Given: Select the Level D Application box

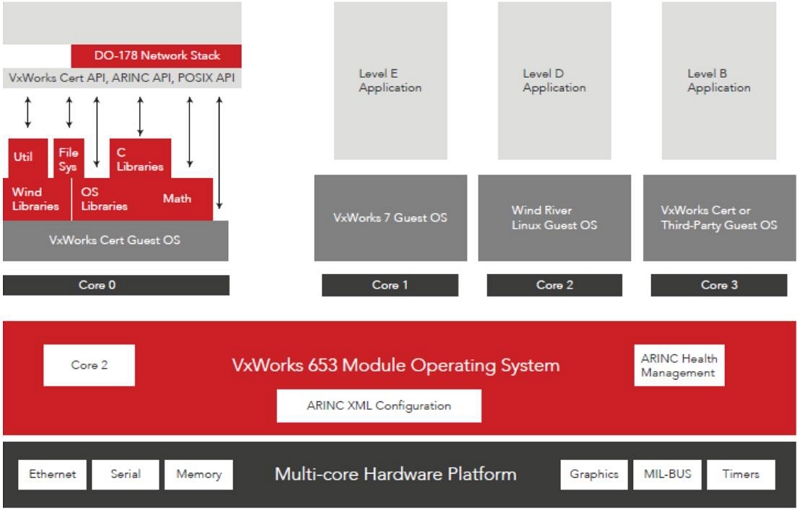Looking at the screenshot, I should [554, 80].
